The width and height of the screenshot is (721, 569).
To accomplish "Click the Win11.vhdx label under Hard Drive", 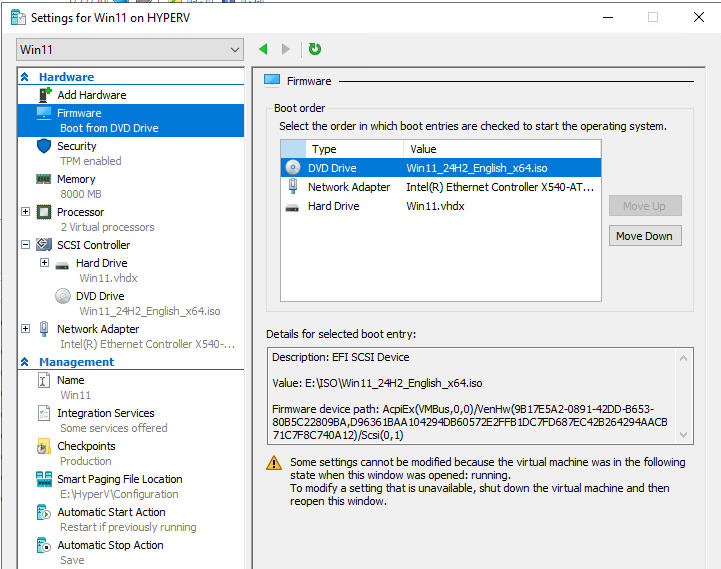I will [x=109, y=278].
